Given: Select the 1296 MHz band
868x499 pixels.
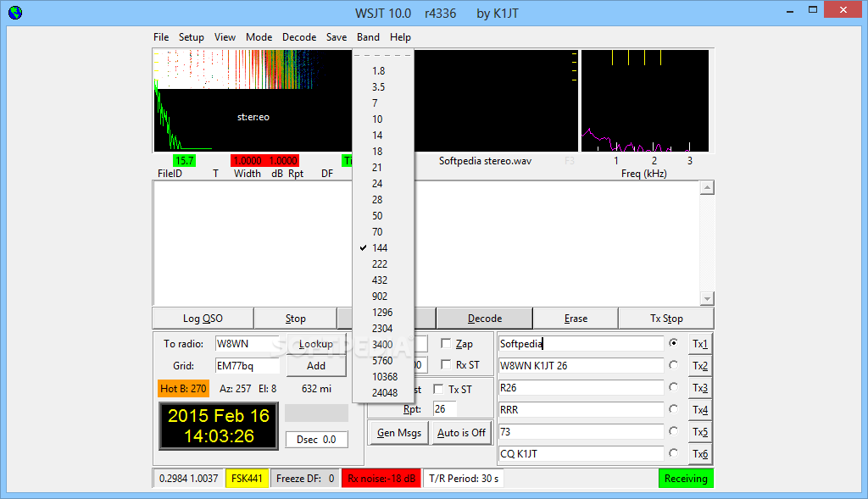Looking at the screenshot, I should (x=383, y=312).
